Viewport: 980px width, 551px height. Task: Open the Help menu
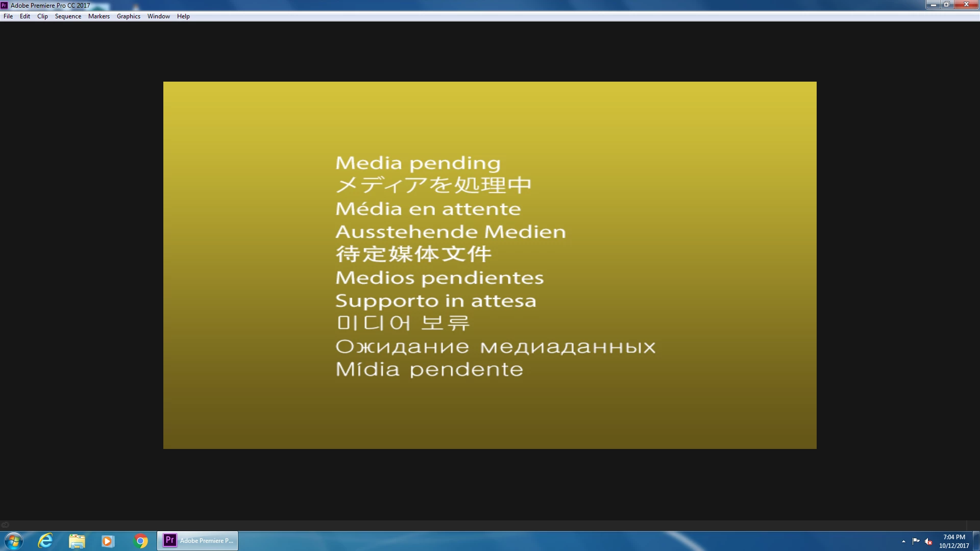pos(183,16)
